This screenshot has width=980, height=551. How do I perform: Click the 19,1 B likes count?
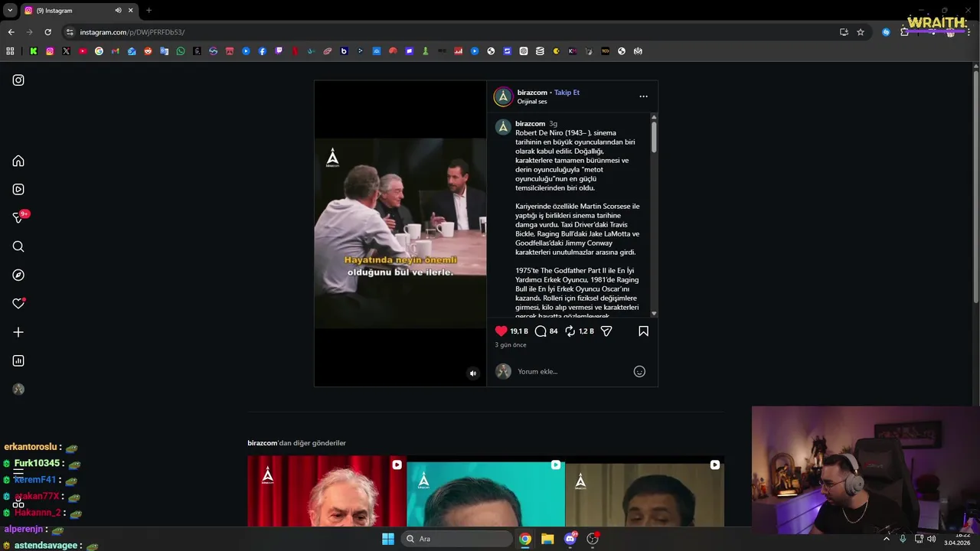tap(519, 331)
